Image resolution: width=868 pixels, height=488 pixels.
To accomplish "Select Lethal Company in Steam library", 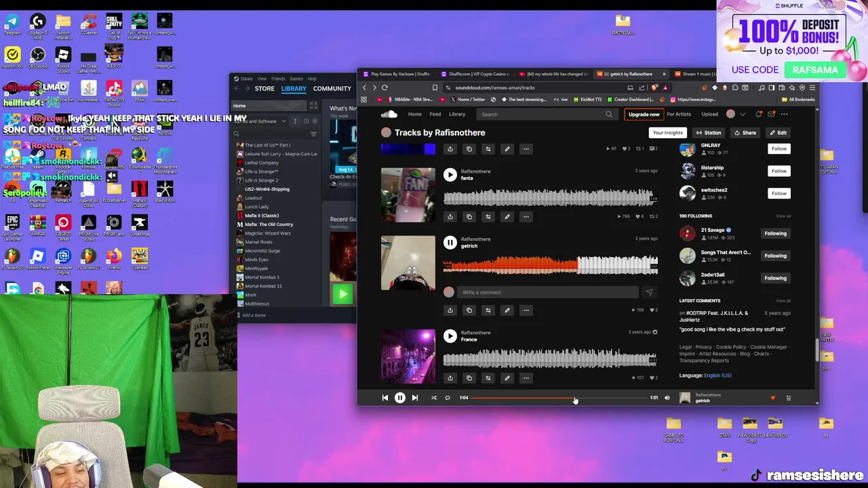I will click(261, 163).
